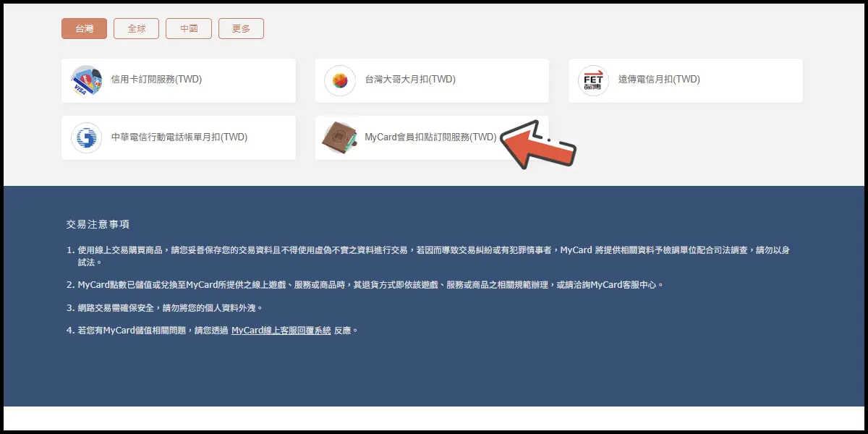Click the 交易注意事項 heading

[98, 224]
